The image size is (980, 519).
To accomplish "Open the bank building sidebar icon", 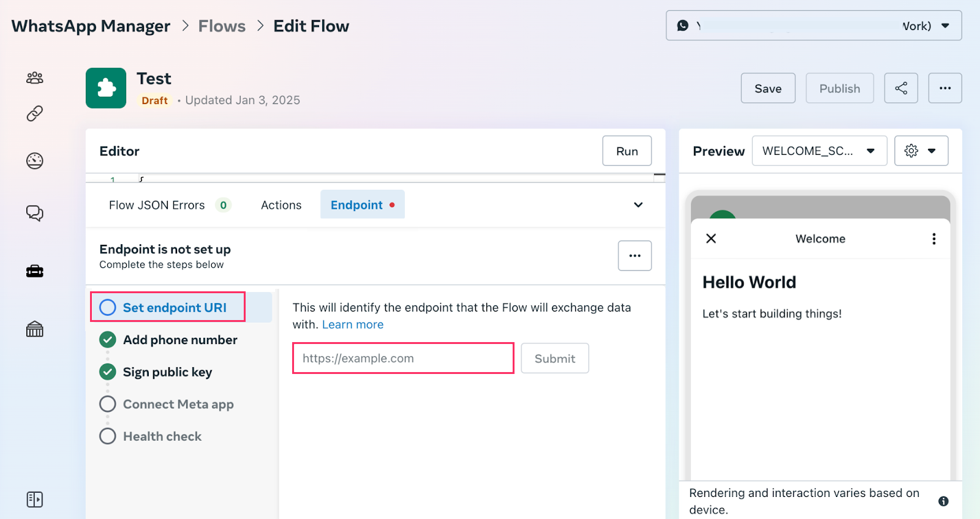I will 35,329.
